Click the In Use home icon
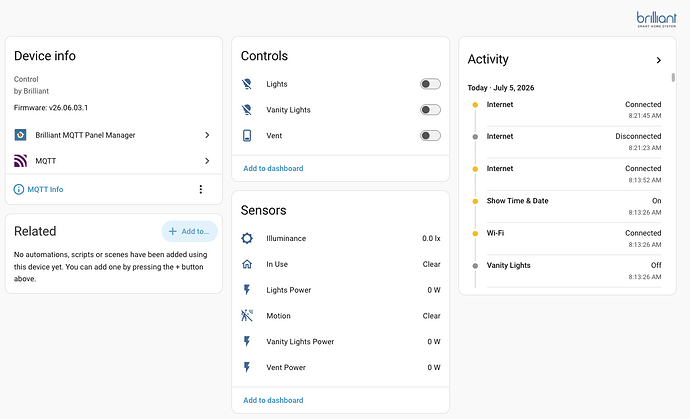Screen dimensions: 690x419 click(x=247, y=264)
